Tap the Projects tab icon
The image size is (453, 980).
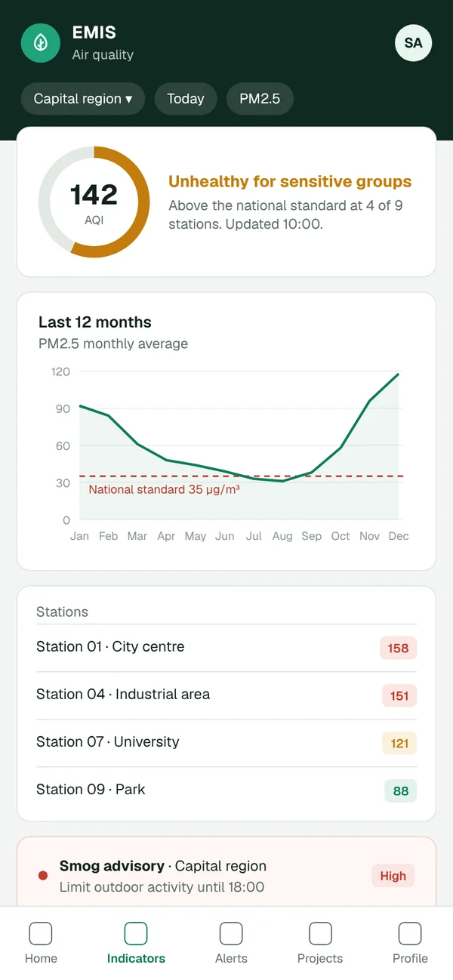[x=320, y=934]
